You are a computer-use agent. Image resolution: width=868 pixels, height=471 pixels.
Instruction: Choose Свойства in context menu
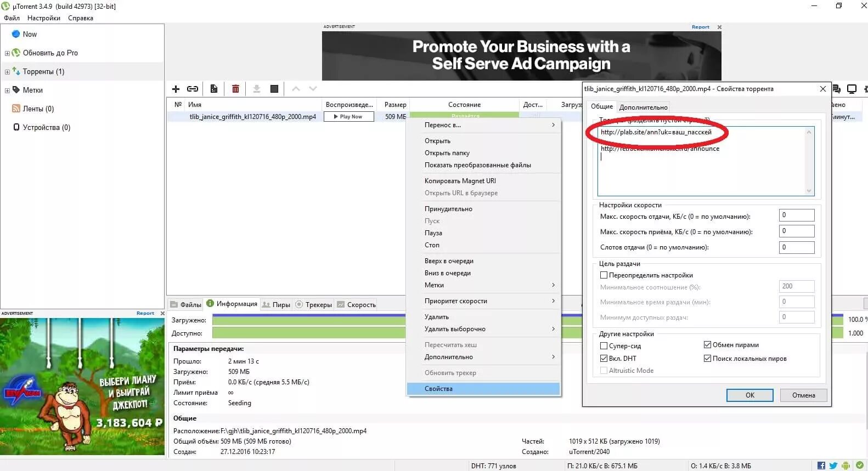[484, 389]
